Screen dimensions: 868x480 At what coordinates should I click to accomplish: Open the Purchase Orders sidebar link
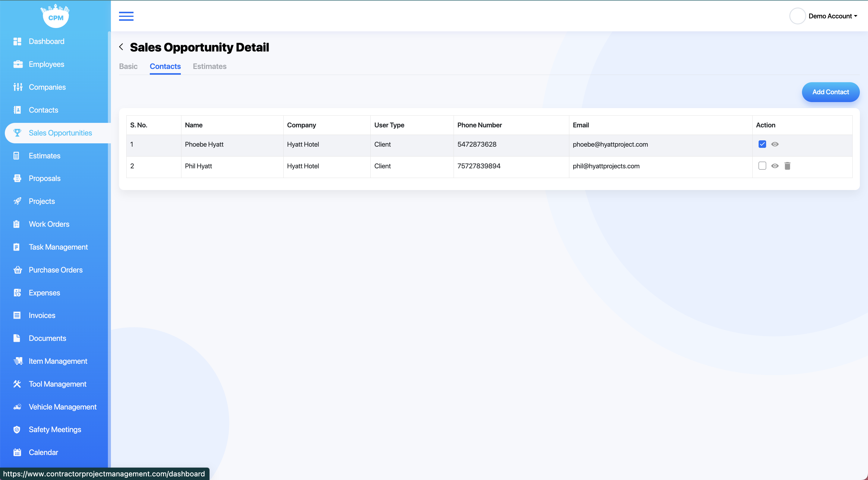click(x=55, y=270)
